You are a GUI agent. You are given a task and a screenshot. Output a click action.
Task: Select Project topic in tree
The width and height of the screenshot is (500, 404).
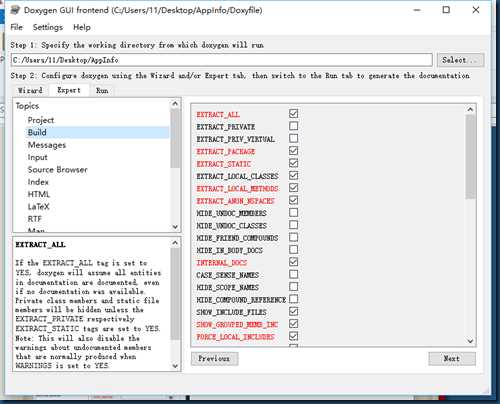(x=41, y=120)
